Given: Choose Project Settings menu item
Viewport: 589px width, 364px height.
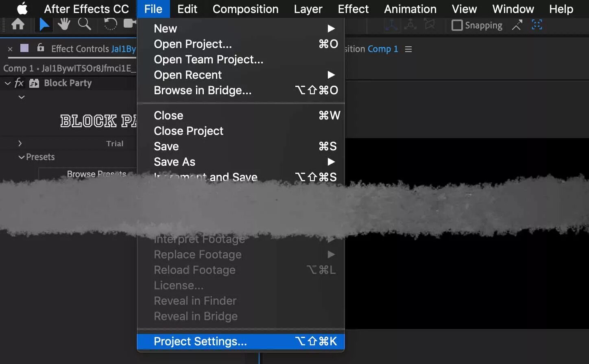Looking at the screenshot, I should click(241, 341).
